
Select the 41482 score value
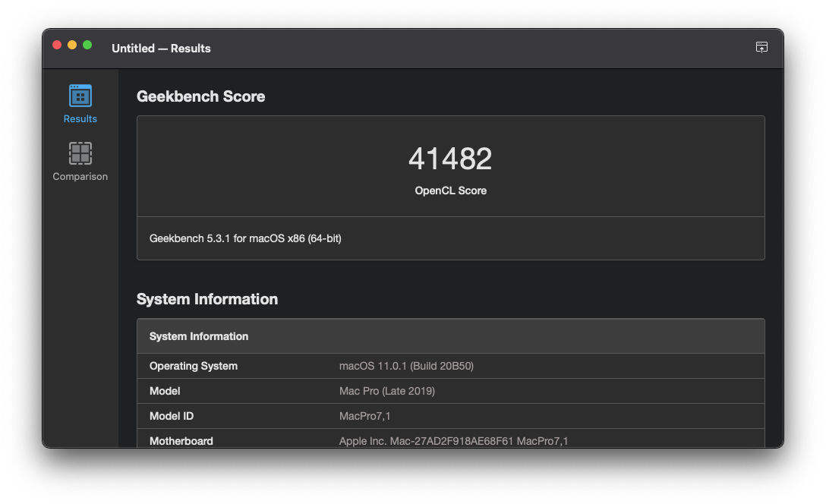pos(450,159)
